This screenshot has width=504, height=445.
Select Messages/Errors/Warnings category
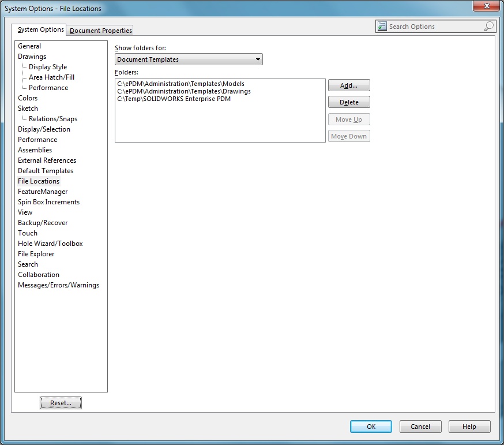(58, 285)
